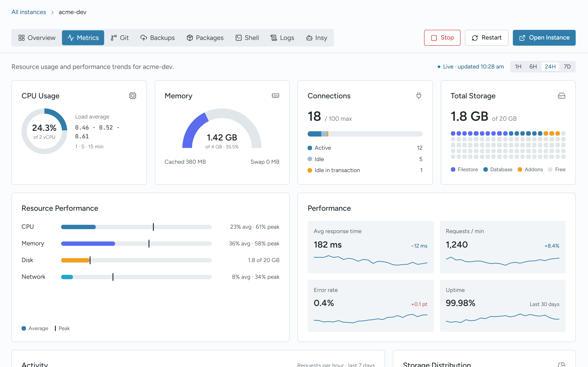This screenshot has height=367, width=588.
Task: Click the Insy robot icon
Action: click(309, 38)
